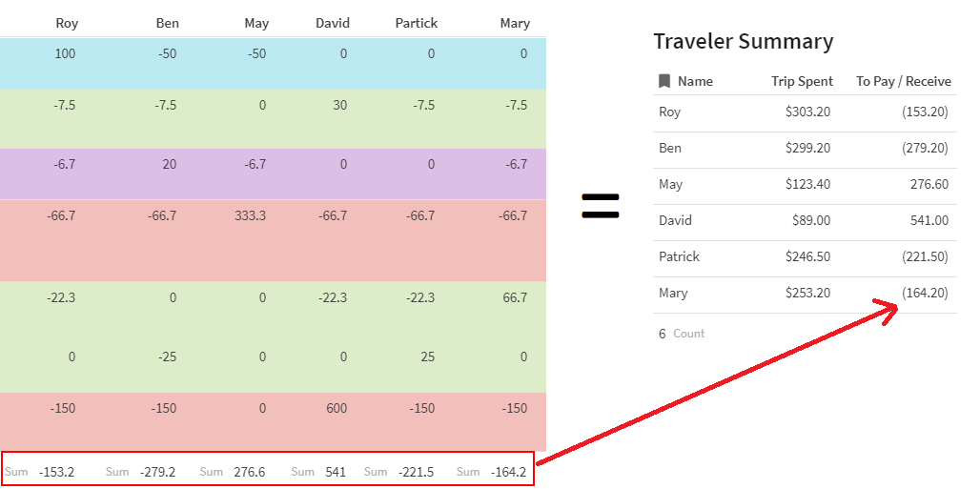Select the Roy column header
The height and width of the screenshot is (489, 980).
[68, 24]
